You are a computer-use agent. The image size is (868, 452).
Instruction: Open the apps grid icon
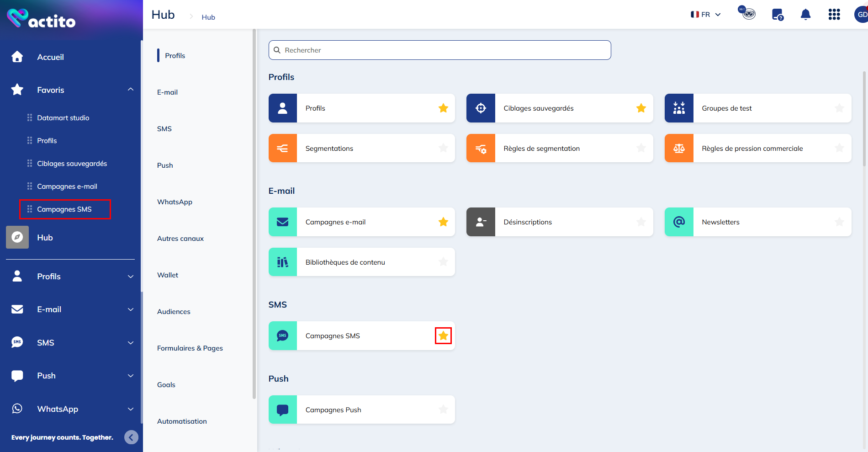pyautogui.click(x=834, y=15)
